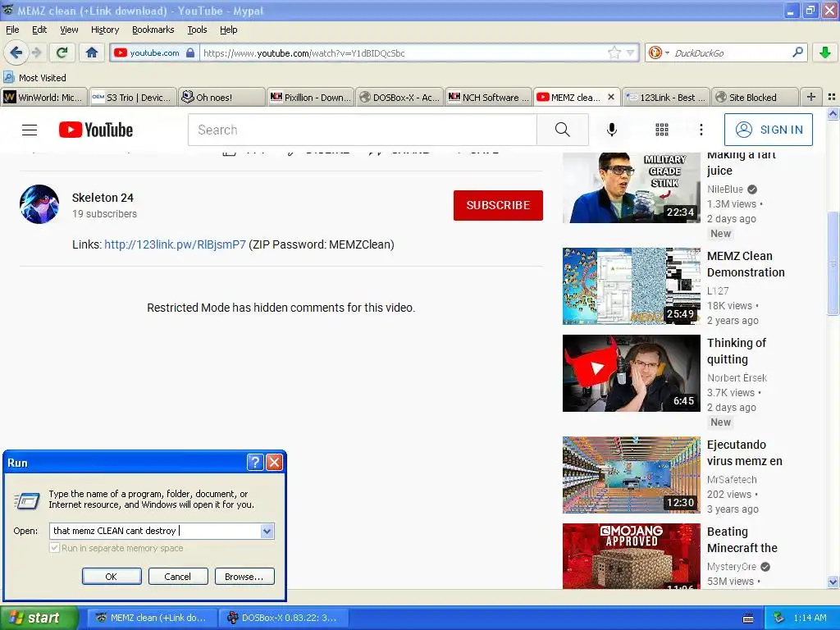Open the Help menu

pyautogui.click(x=228, y=30)
